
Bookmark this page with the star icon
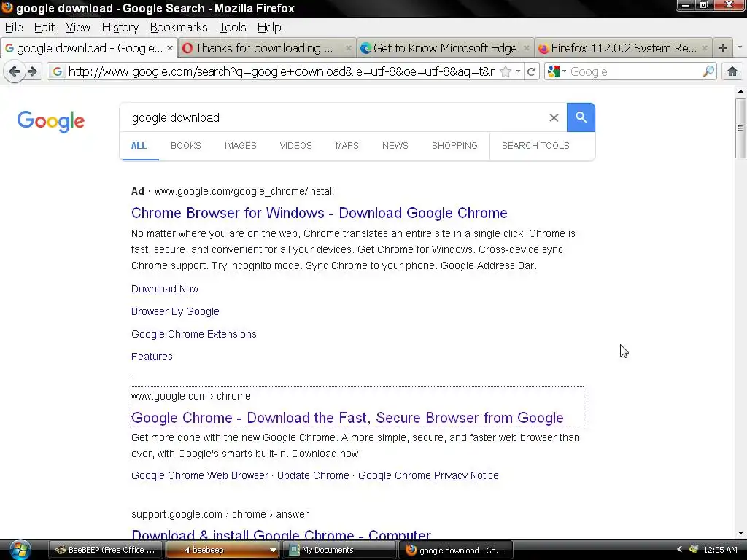tap(506, 72)
